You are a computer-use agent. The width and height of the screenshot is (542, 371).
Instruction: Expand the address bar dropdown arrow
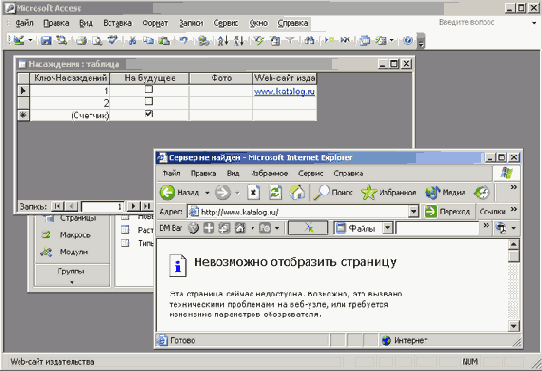(413, 211)
